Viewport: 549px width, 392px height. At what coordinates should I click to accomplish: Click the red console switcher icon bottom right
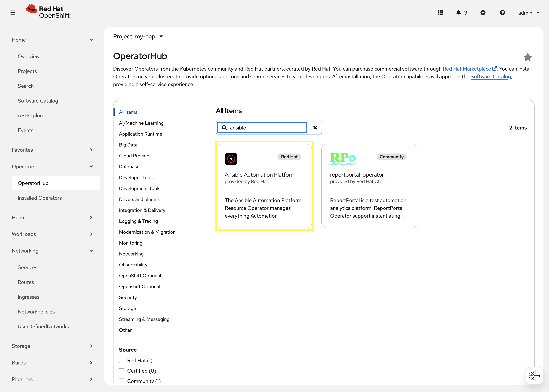pyautogui.click(x=534, y=376)
